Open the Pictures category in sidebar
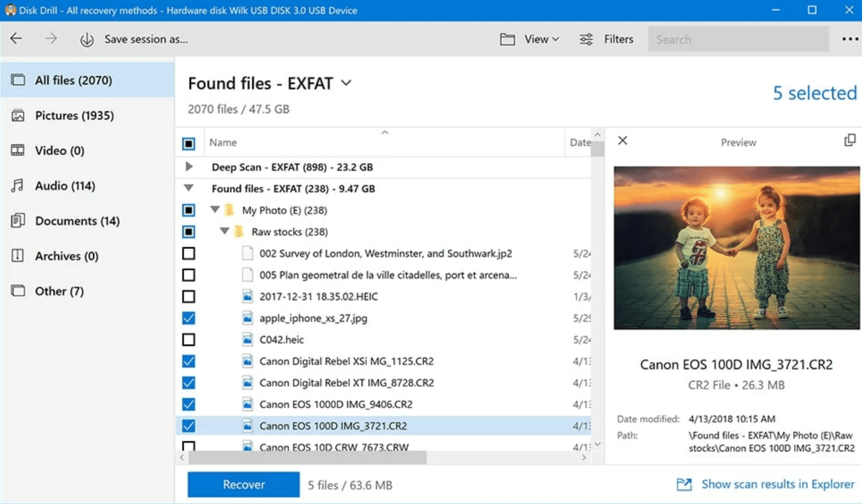 [75, 115]
